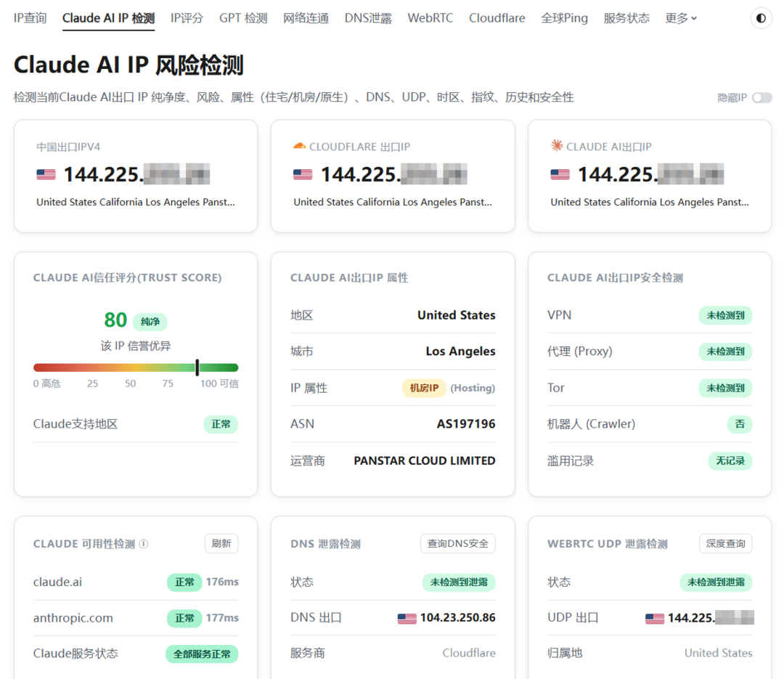Toggle the dark mode theme icon
The height and width of the screenshot is (679, 784).
tap(761, 18)
